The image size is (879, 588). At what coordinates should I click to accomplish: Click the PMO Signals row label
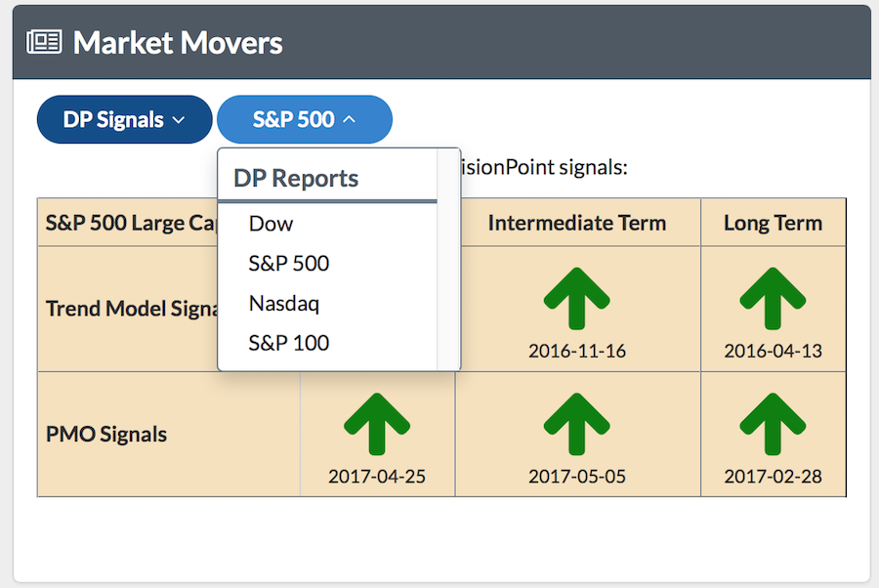(x=106, y=435)
